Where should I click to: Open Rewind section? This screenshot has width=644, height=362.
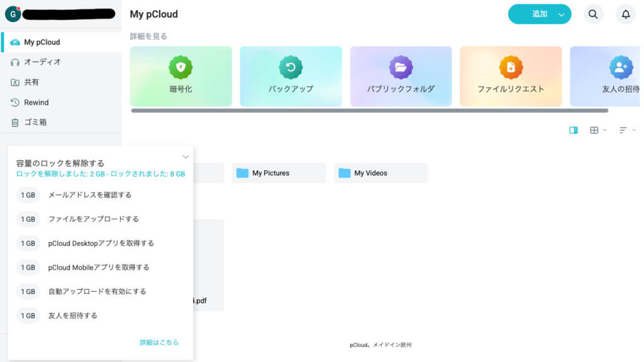click(62, 102)
